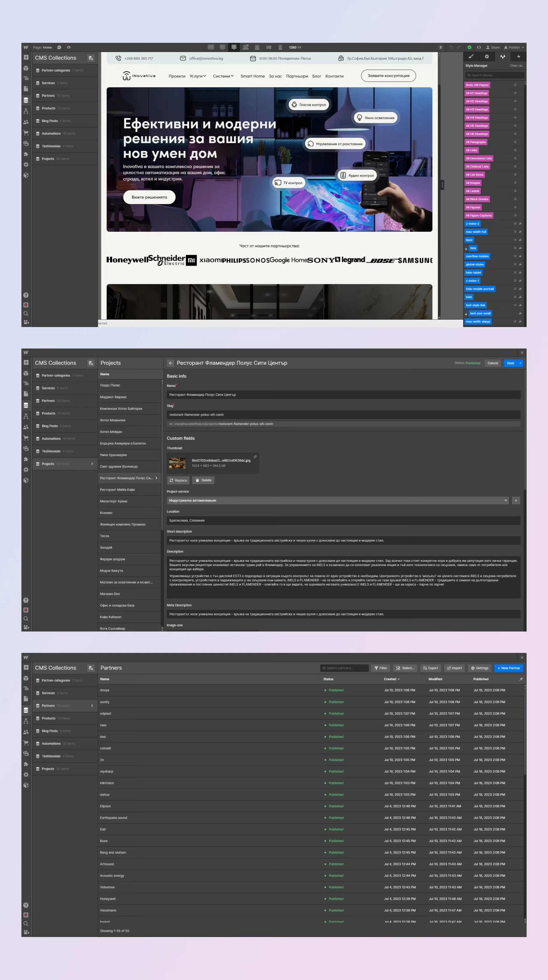The height and width of the screenshot is (980, 548).
Task: Open the Navigator icon in the Designer left sidebar
Action: pos(26,79)
